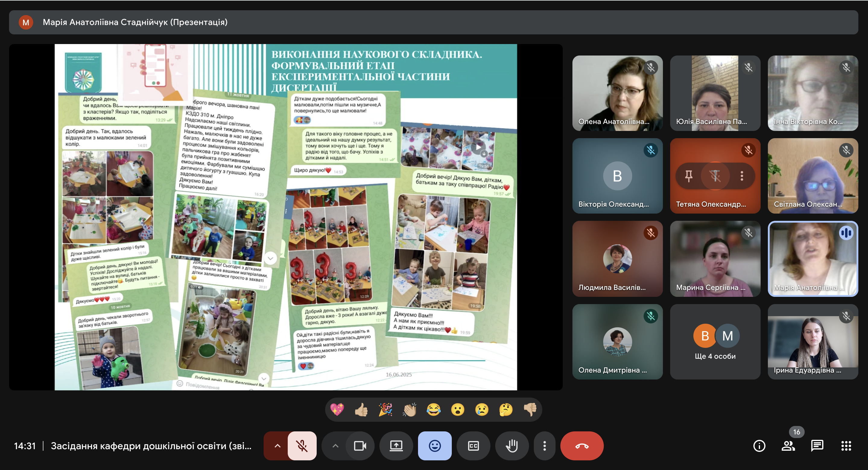868x470 pixels.
Task: Send the party popper reaction
Action: (x=385, y=410)
